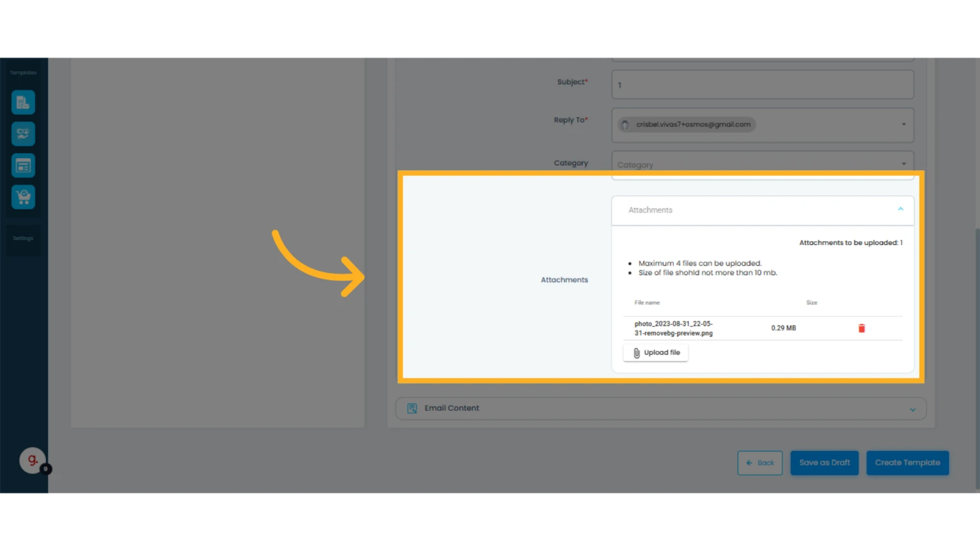Click Save as Draft
The width and height of the screenshot is (980, 551).
tap(824, 463)
